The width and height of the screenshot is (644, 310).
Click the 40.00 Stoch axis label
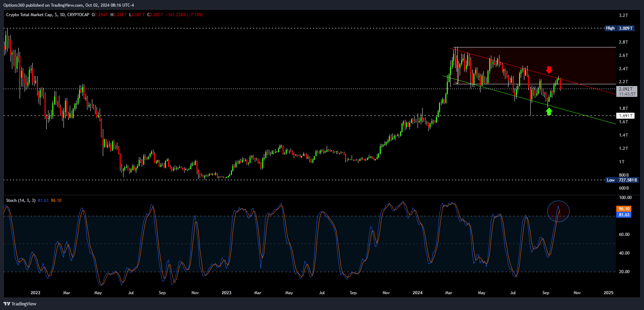[624, 253]
